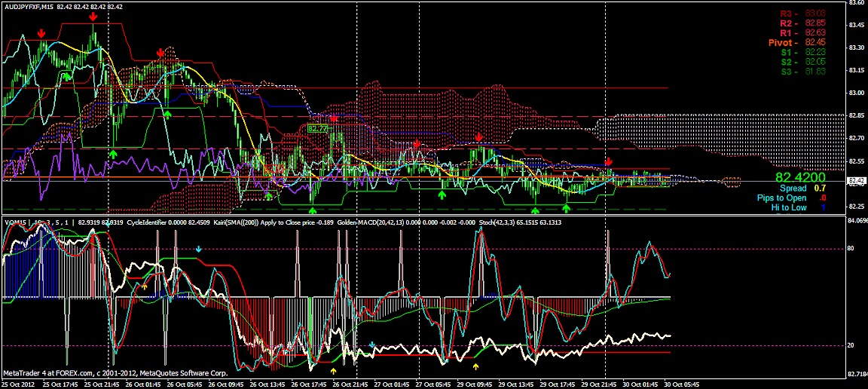Click the AUDJPYFXF,M15 symbol label

(31, 6)
